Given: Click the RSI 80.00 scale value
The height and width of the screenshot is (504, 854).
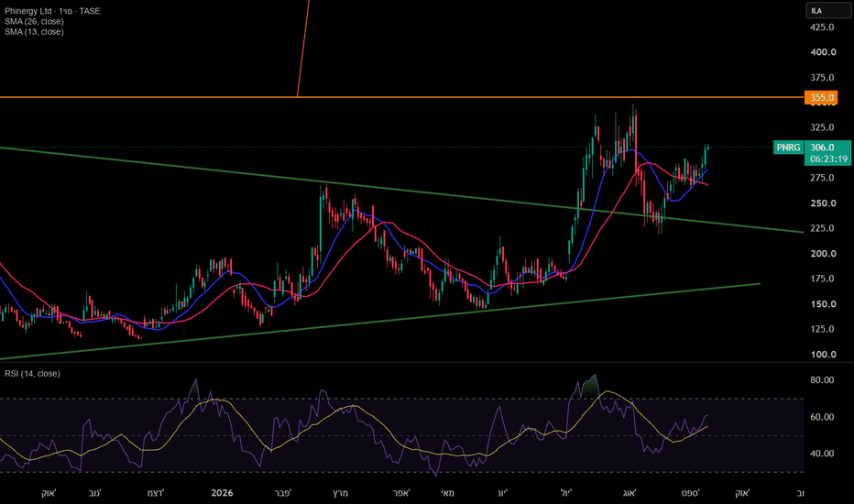Looking at the screenshot, I should [822, 380].
